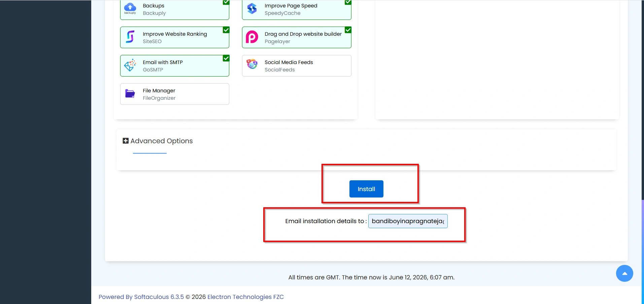The height and width of the screenshot is (304, 644).
Task: Uncheck the Drag and Drop builder checkbox
Action: click(348, 30)
